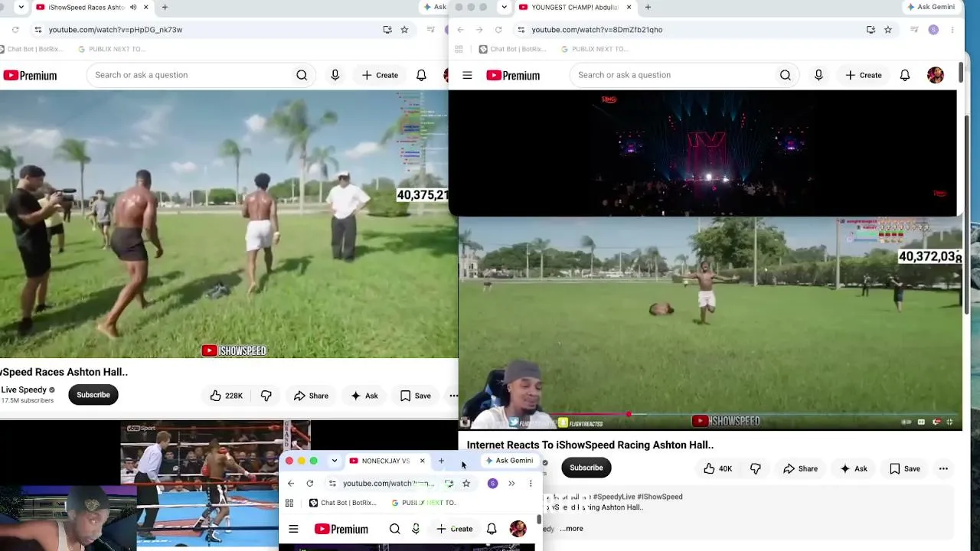Open the YouTube guide menu in right window
The image size is (980, 551).
(467, 75)
